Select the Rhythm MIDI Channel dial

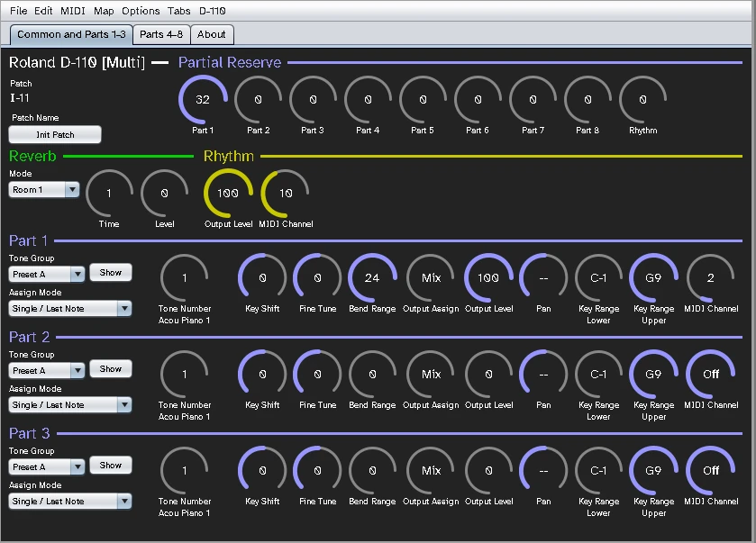coord(286,194)
